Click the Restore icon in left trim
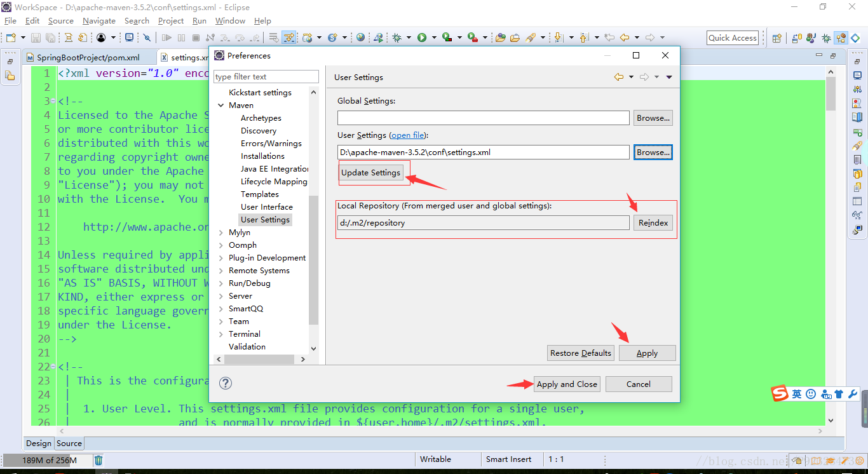 tap(10, 62)
